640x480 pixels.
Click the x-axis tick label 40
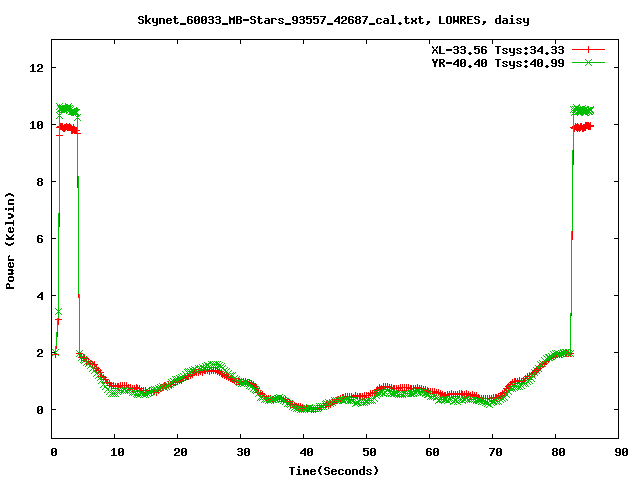306,452
